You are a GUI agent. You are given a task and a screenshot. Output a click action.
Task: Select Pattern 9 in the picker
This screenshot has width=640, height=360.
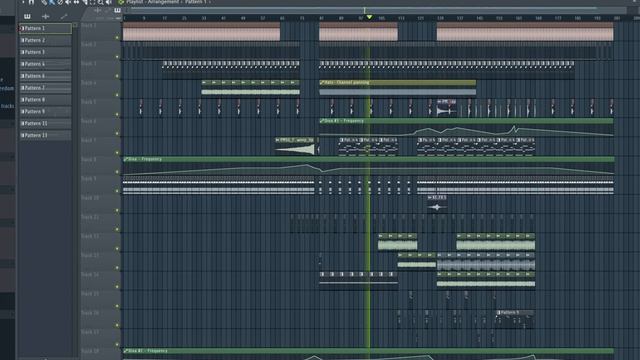click(45, 111)
